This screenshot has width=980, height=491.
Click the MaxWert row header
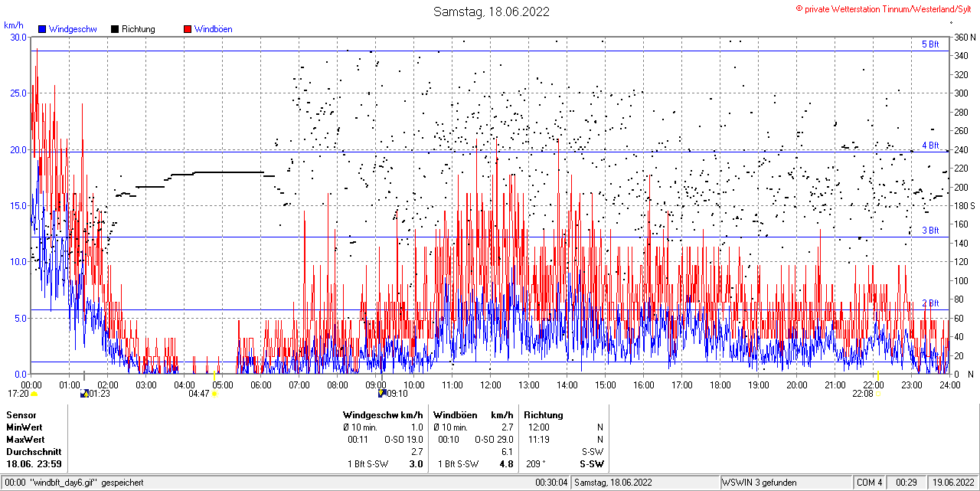click(25, 440)
